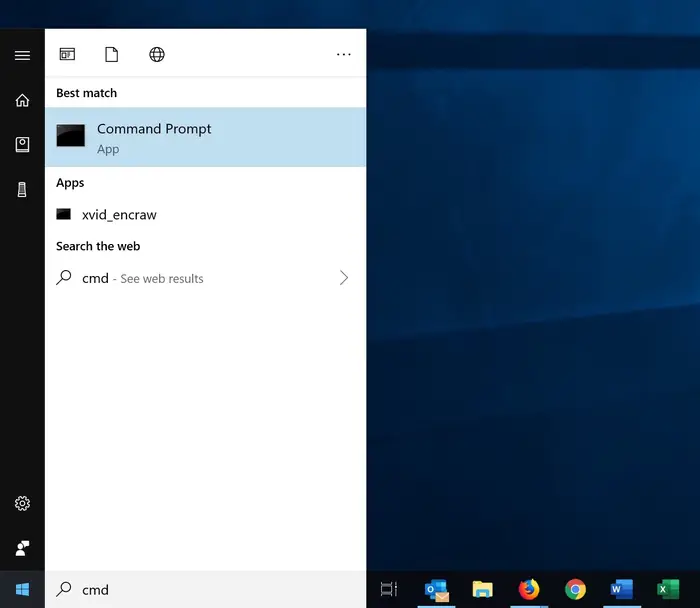Open Outlook from the taskbar

click(x=437, y=590)
